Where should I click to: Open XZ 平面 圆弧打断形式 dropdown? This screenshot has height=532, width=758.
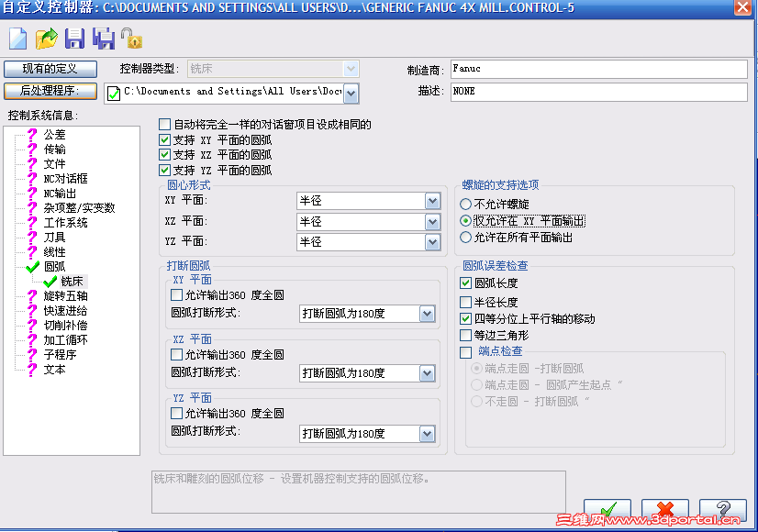click(x=428, y=373)
